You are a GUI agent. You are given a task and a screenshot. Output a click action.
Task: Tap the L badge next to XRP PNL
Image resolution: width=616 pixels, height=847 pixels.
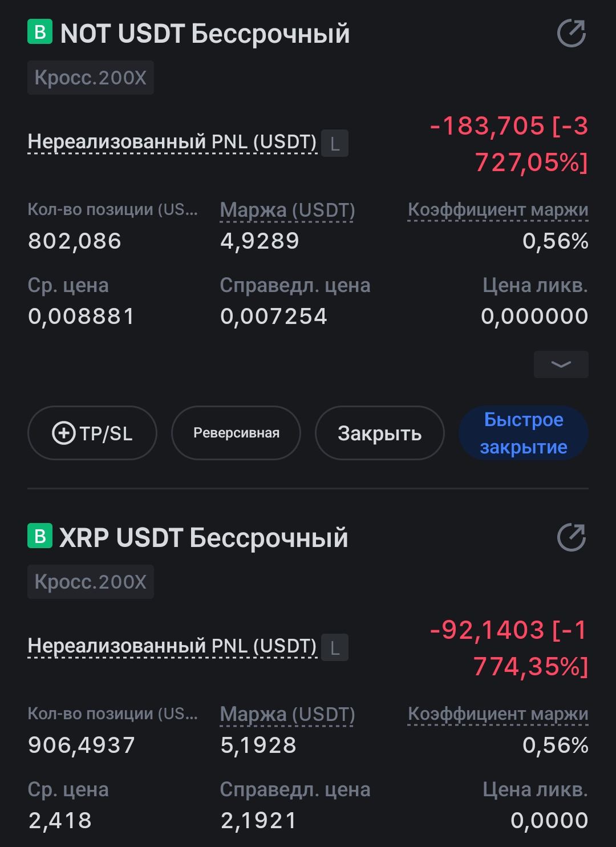(335, 647)
